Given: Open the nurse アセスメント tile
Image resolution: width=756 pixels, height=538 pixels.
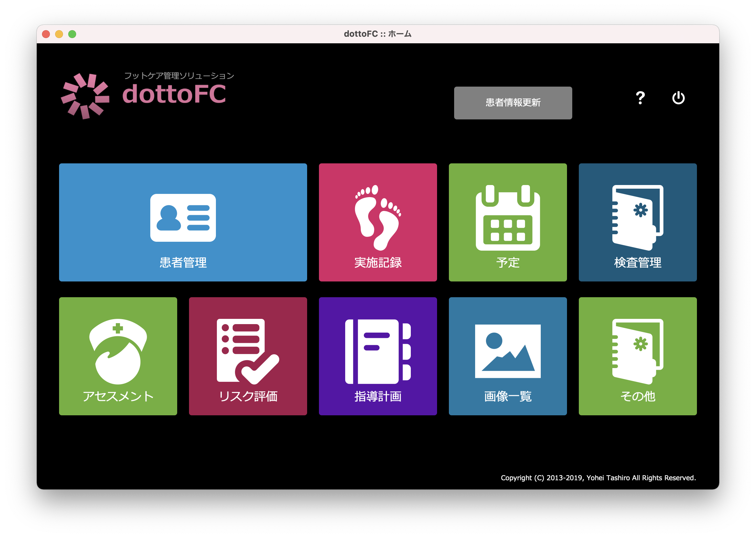Looking at the screenshot, I should click(118, 356).
